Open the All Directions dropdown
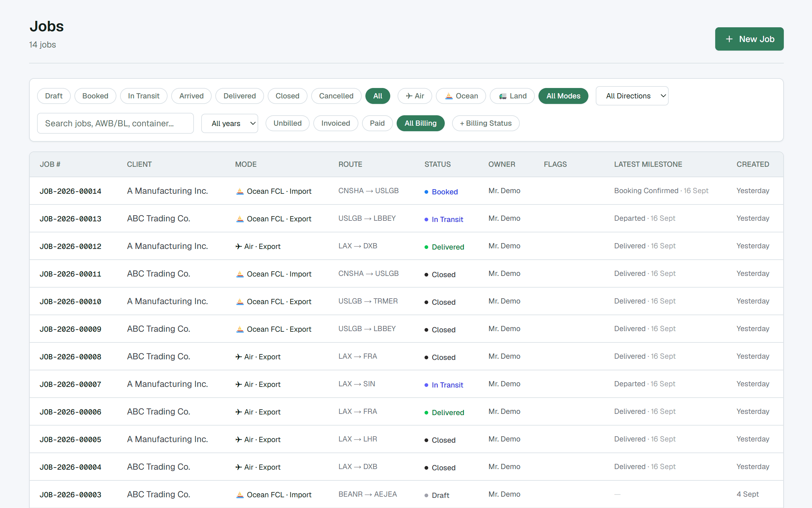 pos(632,96)
